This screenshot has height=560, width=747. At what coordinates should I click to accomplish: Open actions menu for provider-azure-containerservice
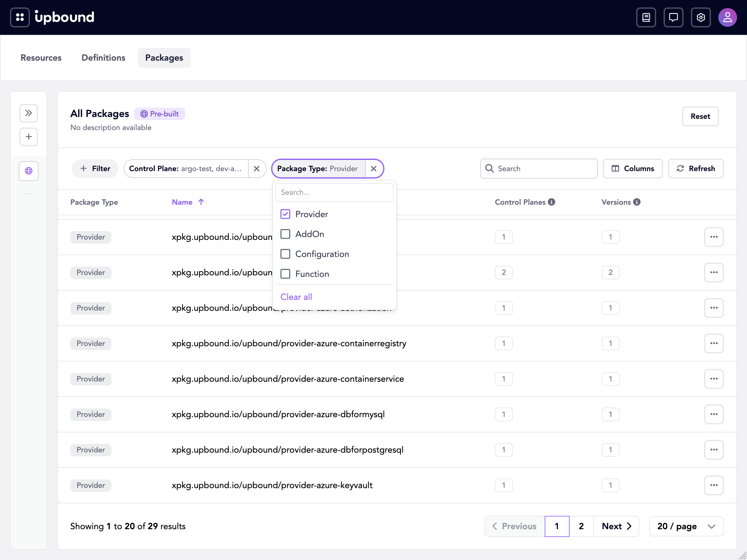click(714, 379)
